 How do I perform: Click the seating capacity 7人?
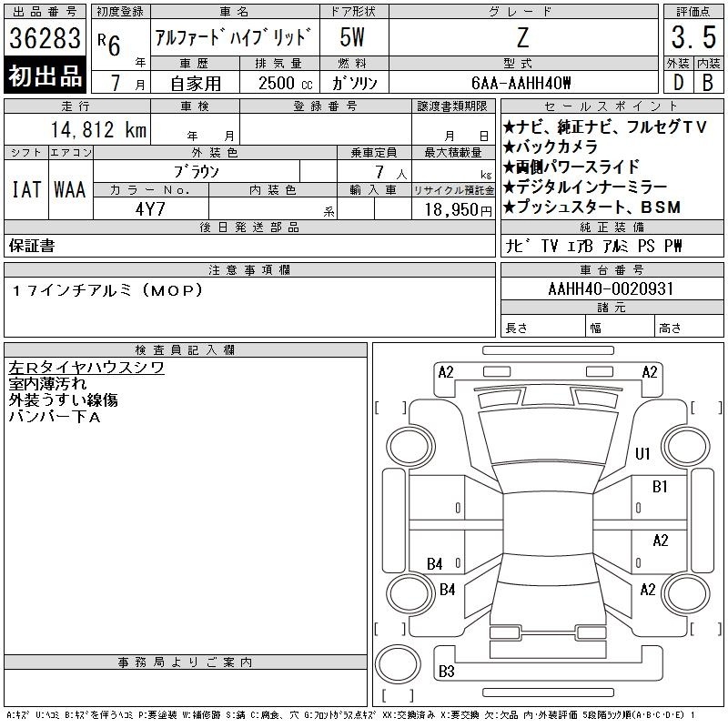391,173
